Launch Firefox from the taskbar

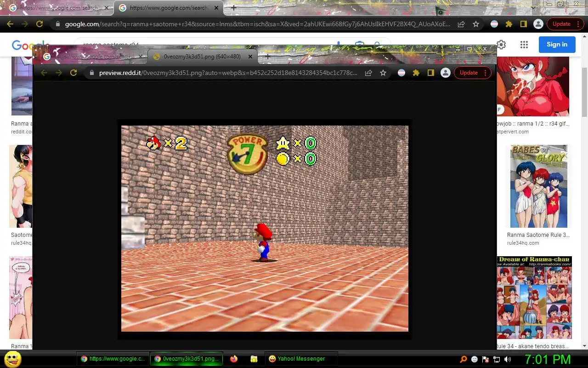[x=234, y=359]
